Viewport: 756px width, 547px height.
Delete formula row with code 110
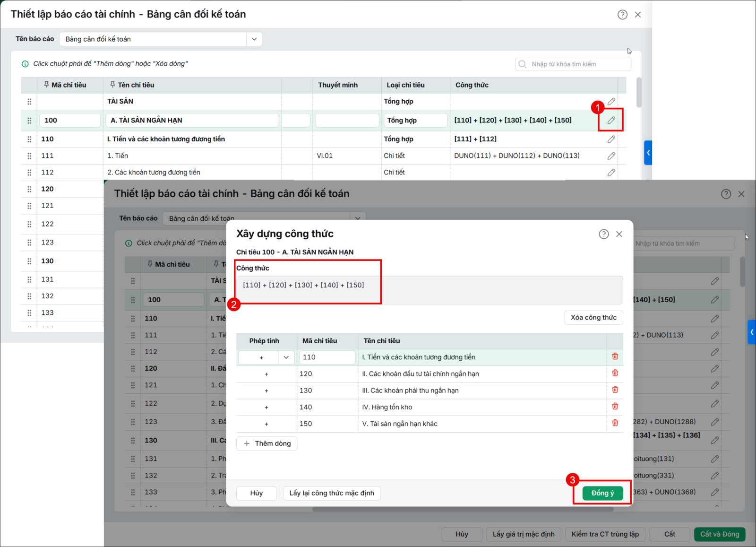[x=615, y=356]
